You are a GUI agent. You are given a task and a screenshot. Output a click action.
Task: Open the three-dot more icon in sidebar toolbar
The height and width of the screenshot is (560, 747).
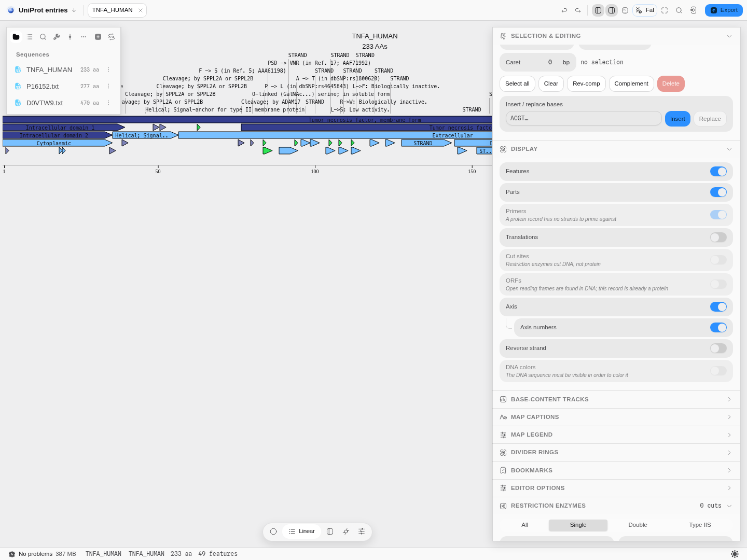click(84, 37)
